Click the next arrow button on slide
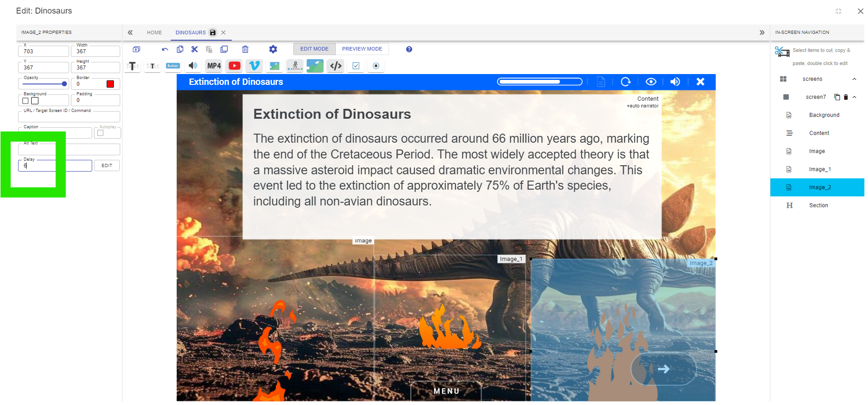 tap(663, 369)
